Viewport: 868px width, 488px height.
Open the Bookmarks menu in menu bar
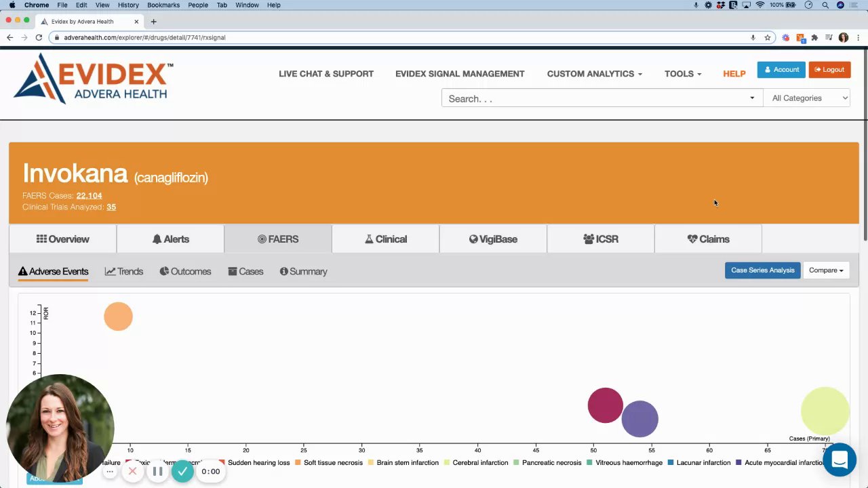pos(163,5)
